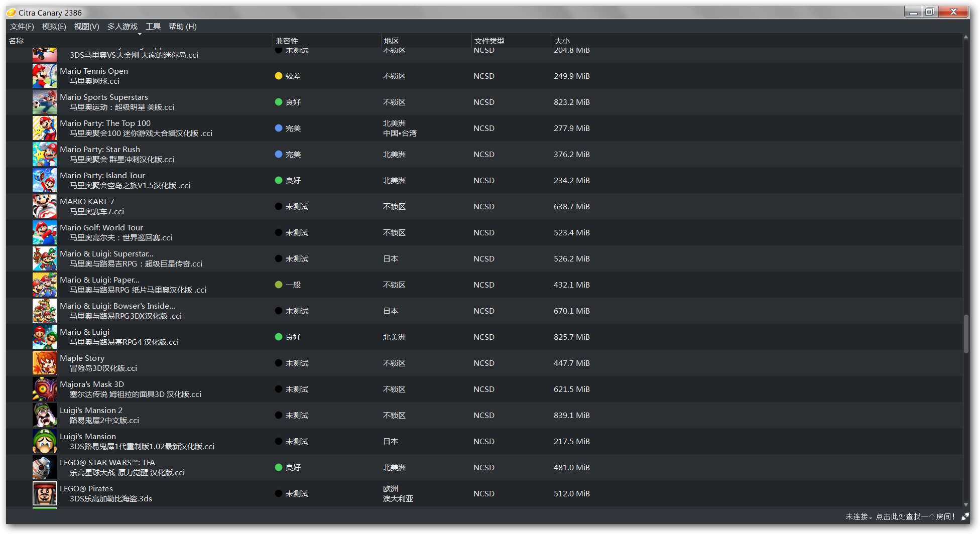Select the Mario & Luigi: Bowser's Inside icon
The image size is (980, 534).
pos(45,311)
